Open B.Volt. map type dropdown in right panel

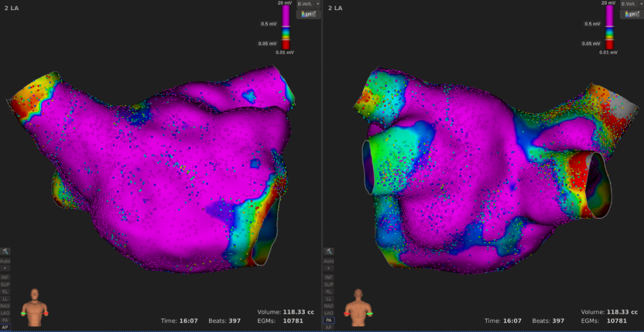pos(631,4)
